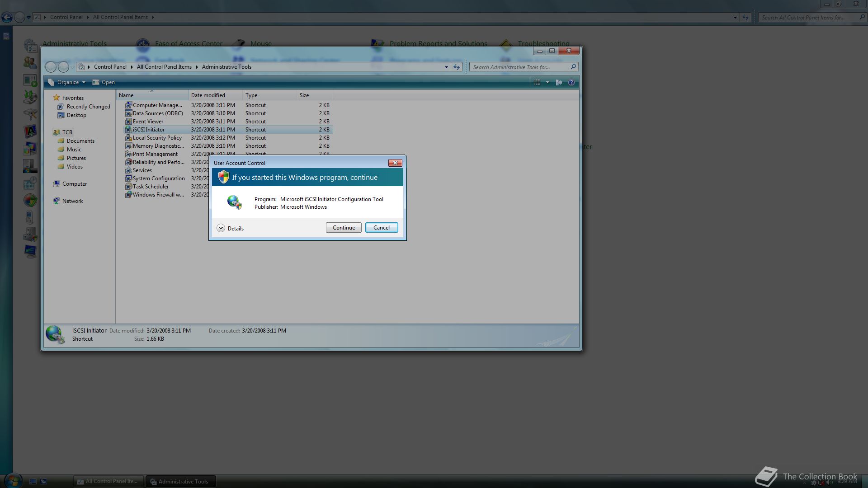Click the iSCSI Initiator program globe icon
868x488 pixels.
tap(234, 202)
